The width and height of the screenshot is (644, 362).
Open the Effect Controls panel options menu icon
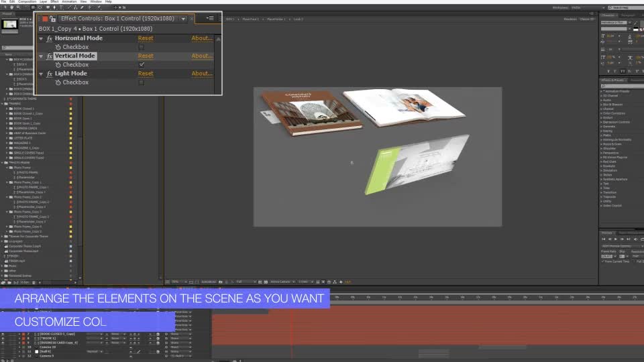point(210,18)
